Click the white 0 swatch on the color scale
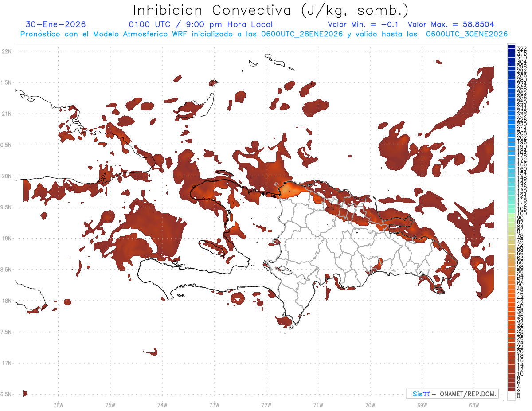 click(x=511, y=397)
